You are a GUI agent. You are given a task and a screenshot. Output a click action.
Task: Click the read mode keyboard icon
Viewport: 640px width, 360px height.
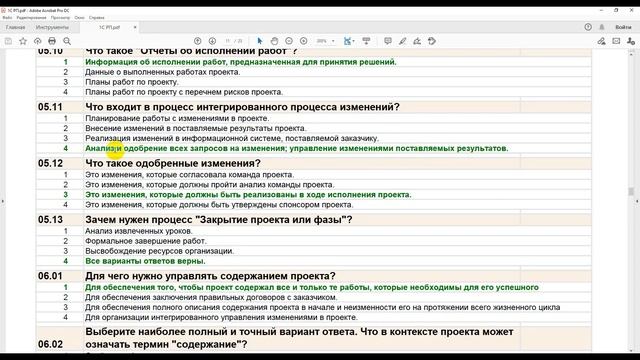[x=366, y=41]
